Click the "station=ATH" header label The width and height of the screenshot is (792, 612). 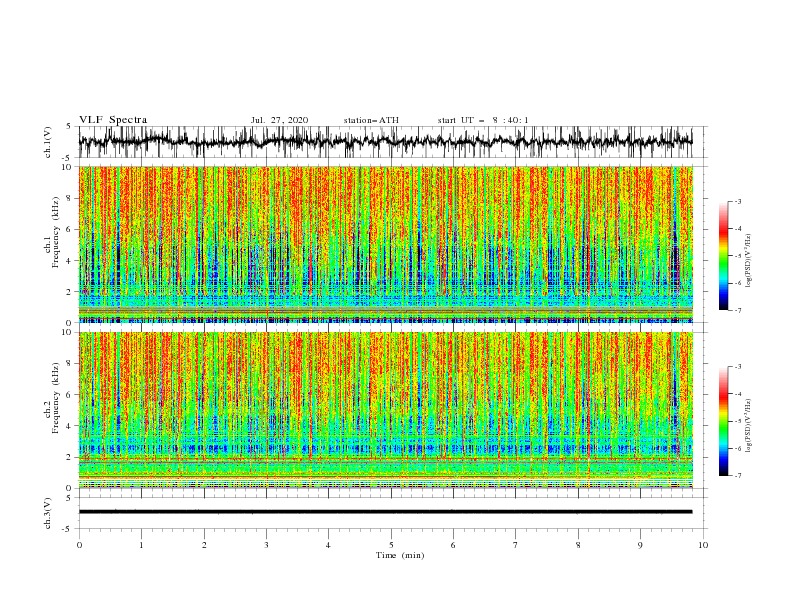point(371,120)
